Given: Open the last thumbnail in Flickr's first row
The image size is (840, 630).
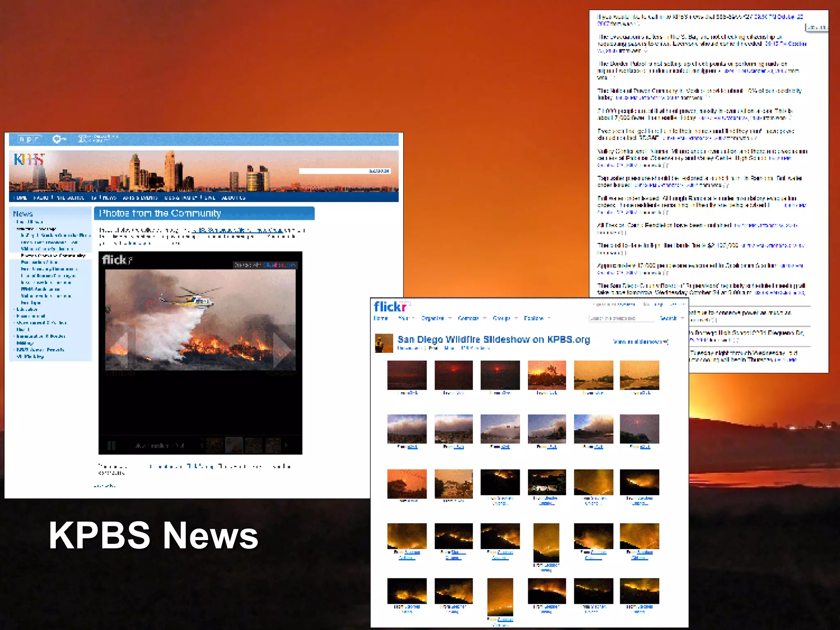Looking at the screenshot, I should 639,375.
